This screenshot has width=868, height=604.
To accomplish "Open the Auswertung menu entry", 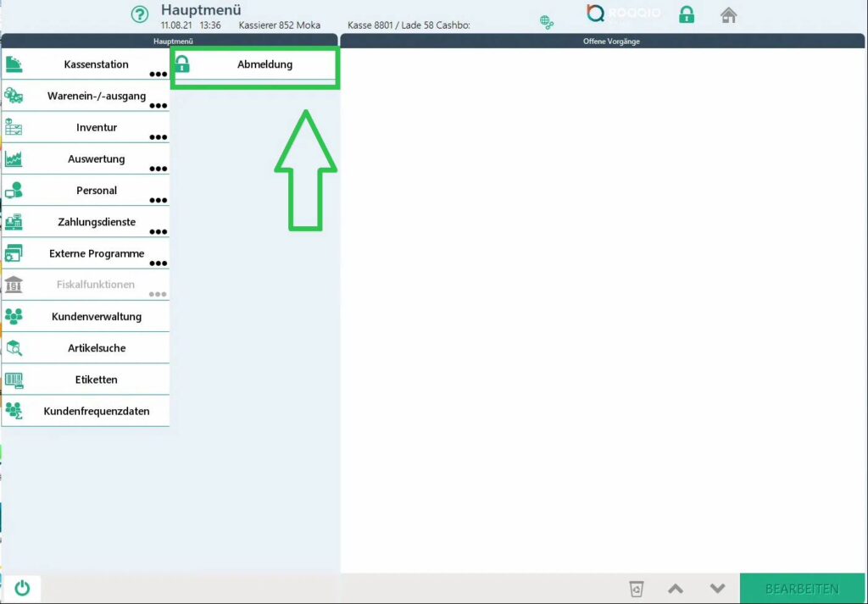I will (x=96, y=159).
